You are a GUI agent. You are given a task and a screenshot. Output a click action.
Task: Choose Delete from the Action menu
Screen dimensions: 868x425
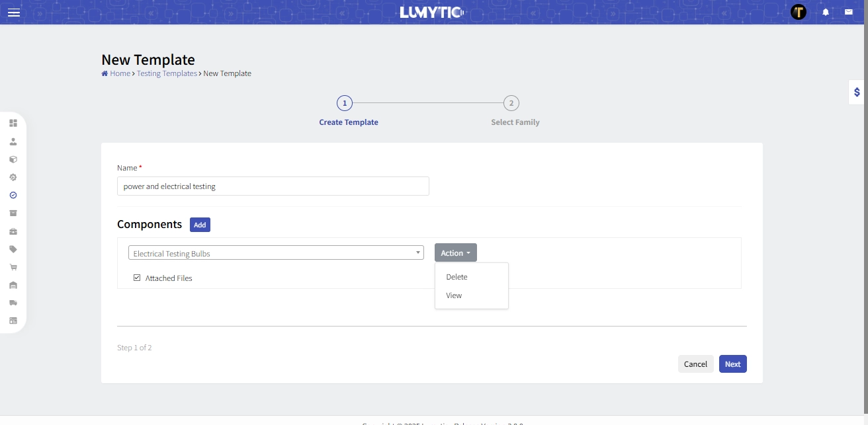[x=456, y=276]
